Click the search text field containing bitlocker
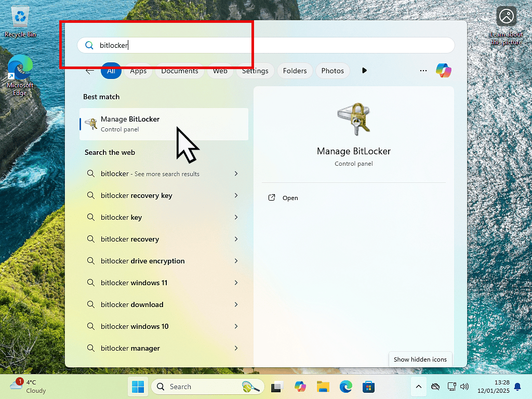This screenshot has width=532, height=399. pos(265,45)
